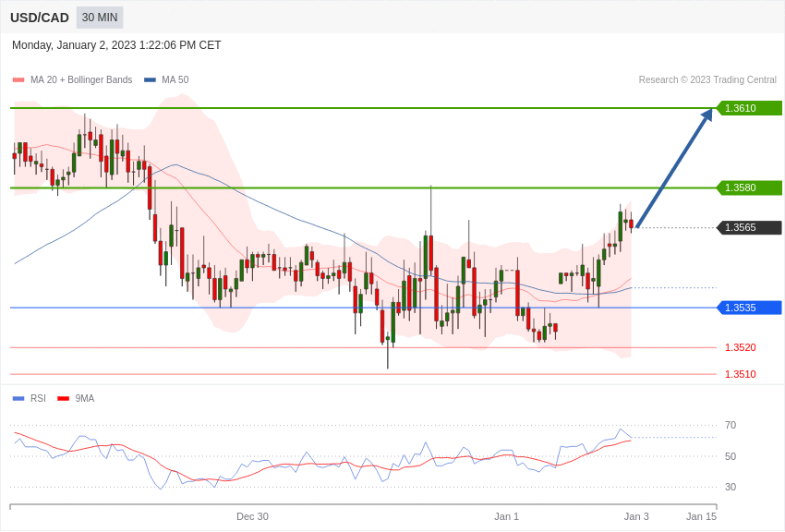Select the 1.3580 resistance price tag

[749, 187]
